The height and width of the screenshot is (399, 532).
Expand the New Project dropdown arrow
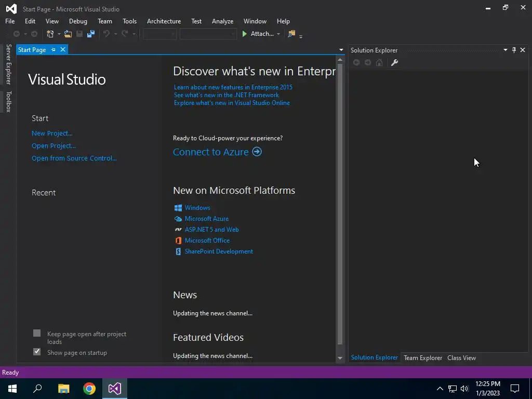pyautogui.click(x=59, y=34)
